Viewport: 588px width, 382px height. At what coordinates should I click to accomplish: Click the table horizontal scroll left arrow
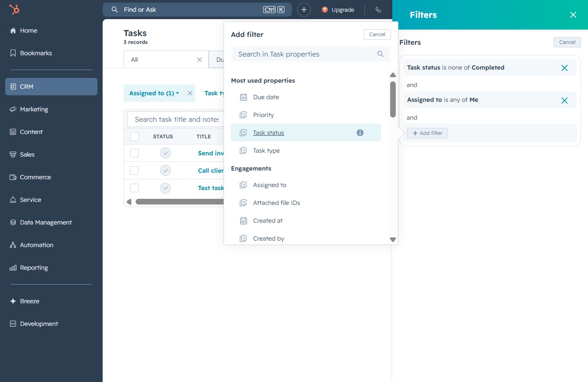129,202
